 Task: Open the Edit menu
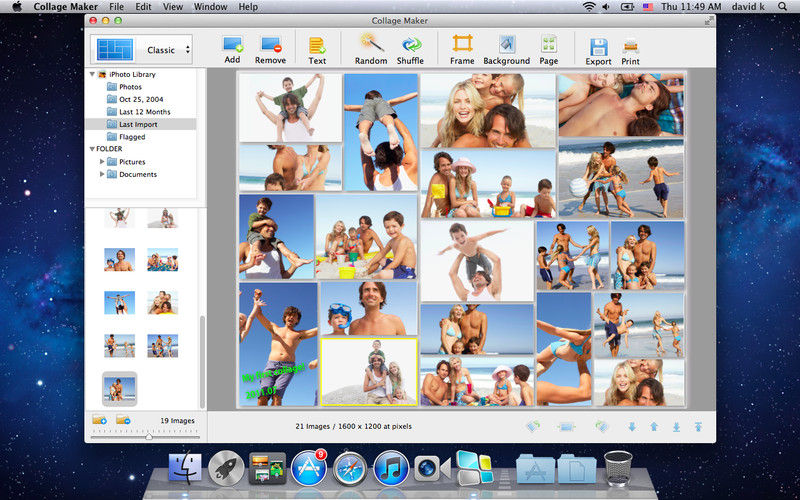[143, 7]
